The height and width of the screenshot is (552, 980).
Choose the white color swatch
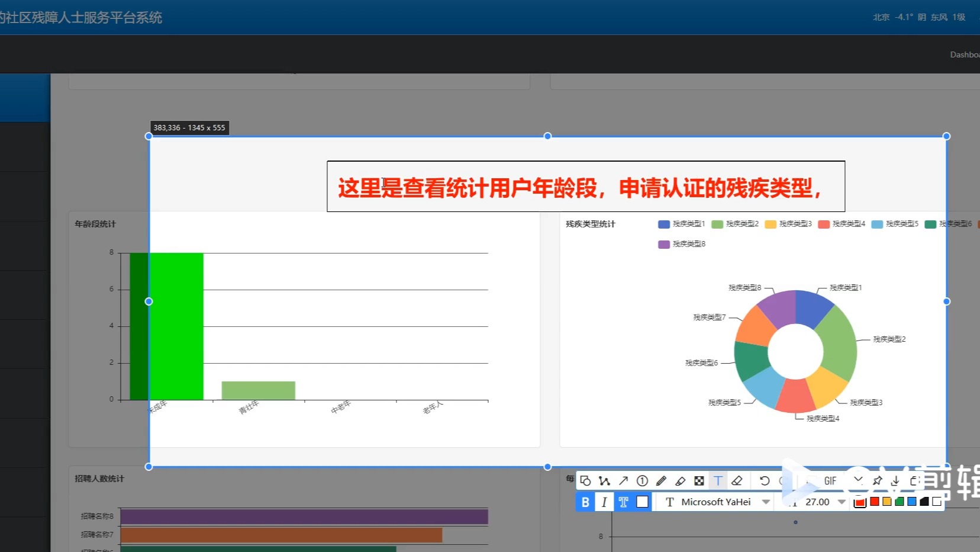937,502
